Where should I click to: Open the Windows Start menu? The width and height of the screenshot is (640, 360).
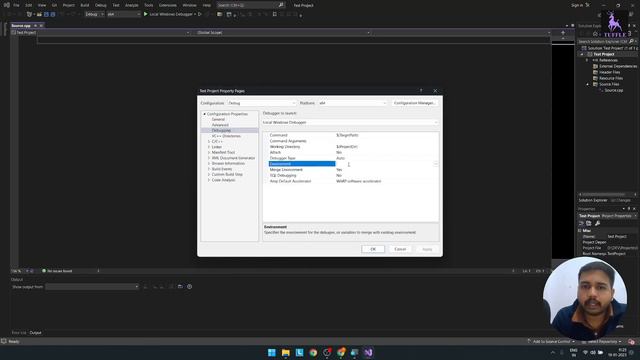coord(272,353)
